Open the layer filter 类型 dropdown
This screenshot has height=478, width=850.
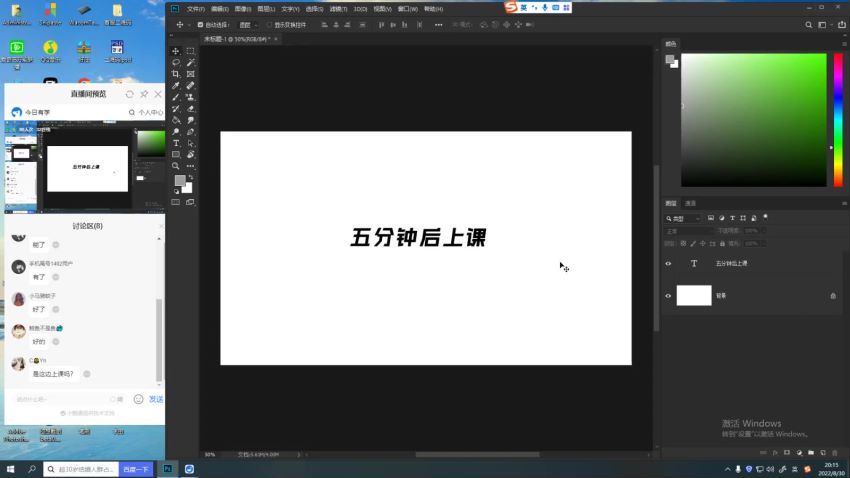[684, 218]
